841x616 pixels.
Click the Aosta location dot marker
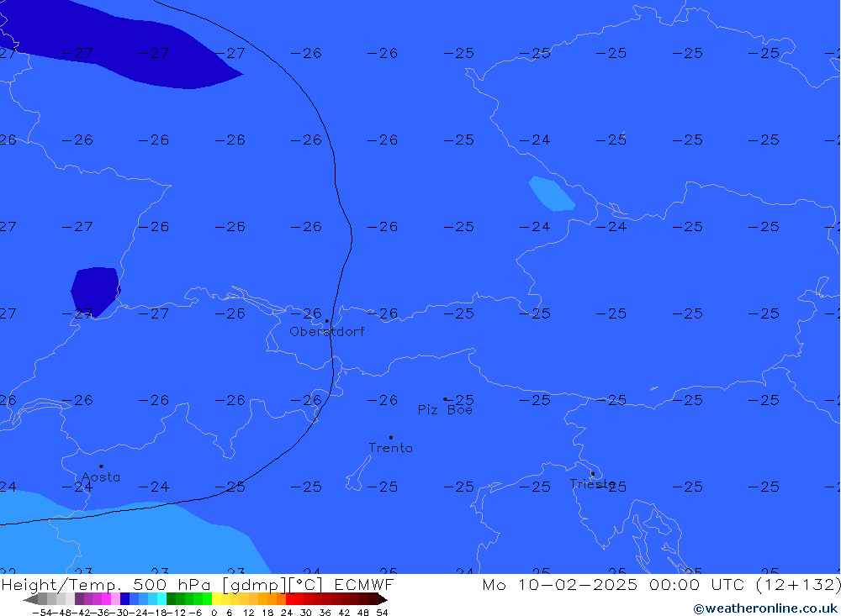(x=101, y=466)
